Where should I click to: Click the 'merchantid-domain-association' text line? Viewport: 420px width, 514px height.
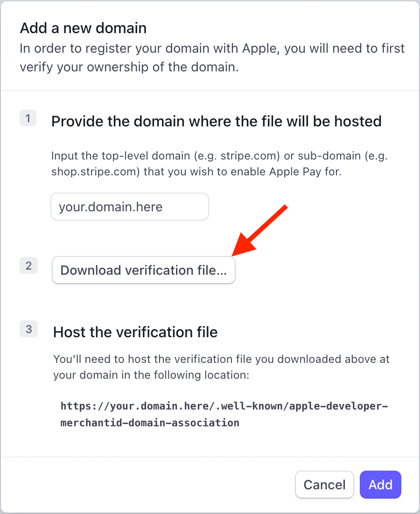point(150,423)
